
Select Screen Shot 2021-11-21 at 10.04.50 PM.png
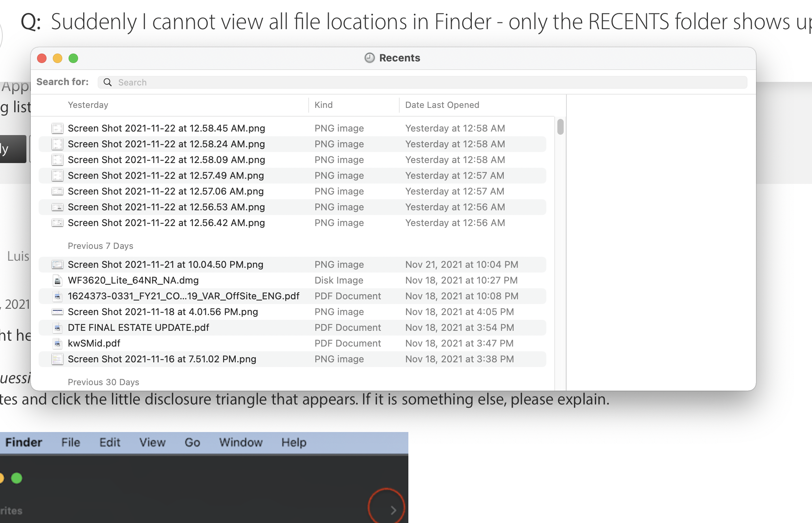(166, 265)
